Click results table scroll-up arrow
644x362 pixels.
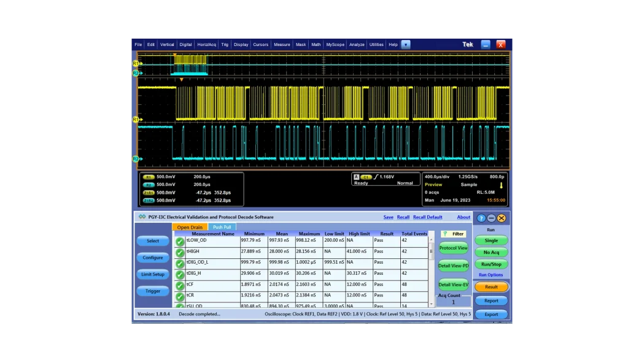(431, 240)
